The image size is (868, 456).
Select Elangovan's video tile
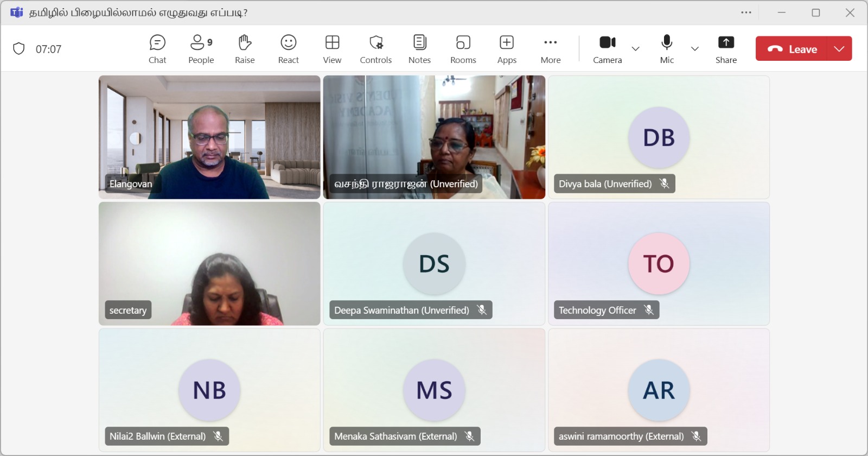point(209,137)
